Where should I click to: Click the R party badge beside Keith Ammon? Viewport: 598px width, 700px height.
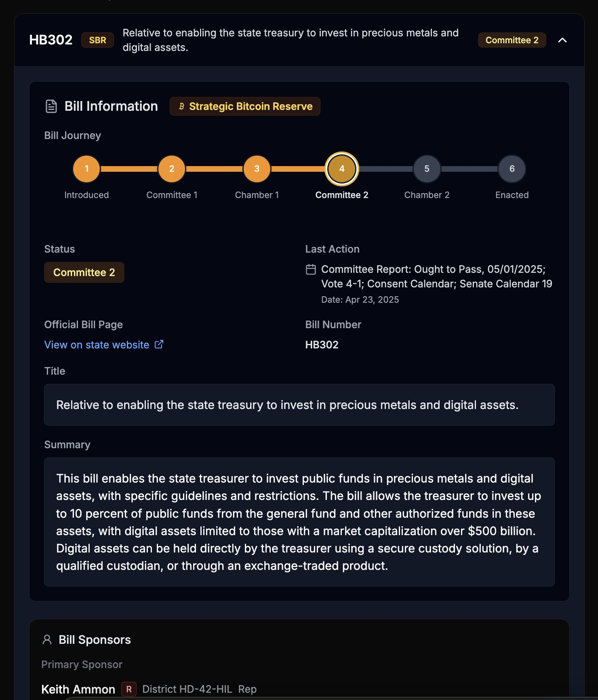[x=128, y=689]
